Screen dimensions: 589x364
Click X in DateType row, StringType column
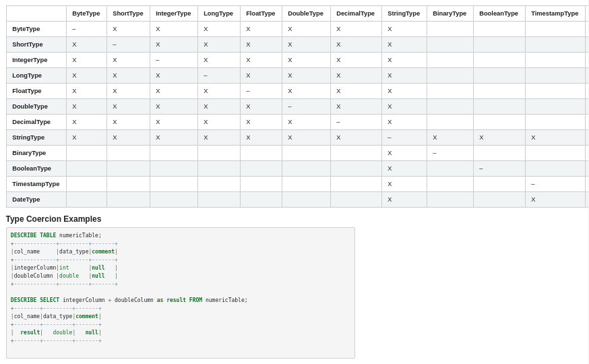point(390,200)
